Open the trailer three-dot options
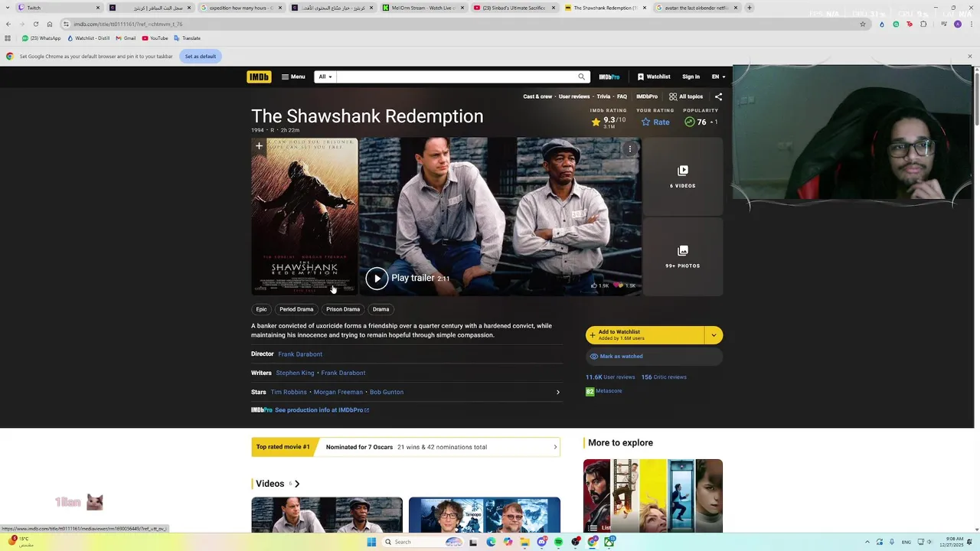980x551 pixels. point(630,148)
